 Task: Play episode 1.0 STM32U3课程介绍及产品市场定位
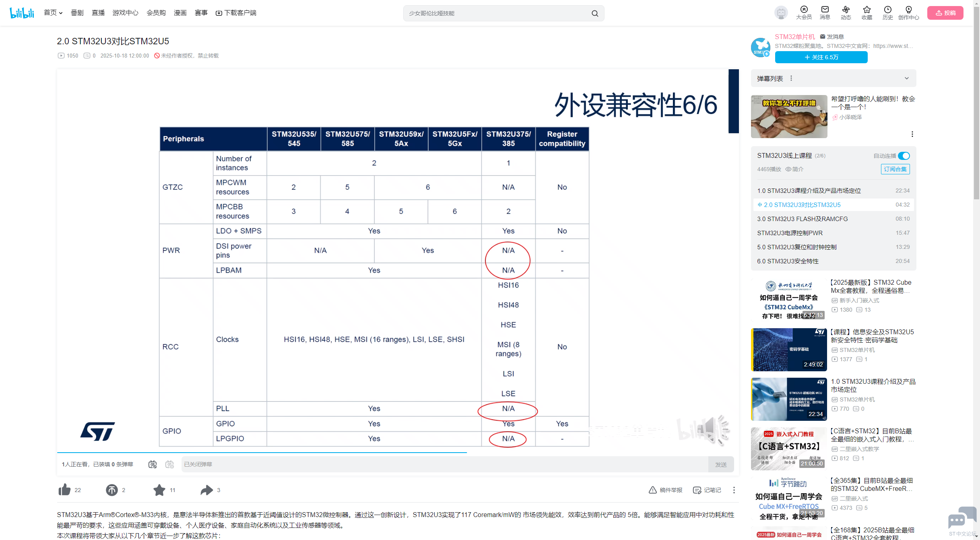pyautogui.click(x=834, y=190)
